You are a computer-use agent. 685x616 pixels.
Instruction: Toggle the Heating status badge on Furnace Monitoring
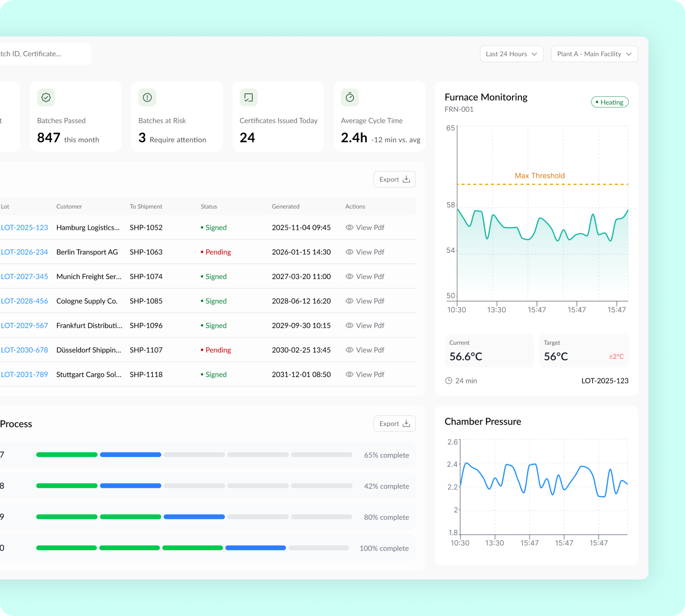pyautogui.click(x=609, y=102)
